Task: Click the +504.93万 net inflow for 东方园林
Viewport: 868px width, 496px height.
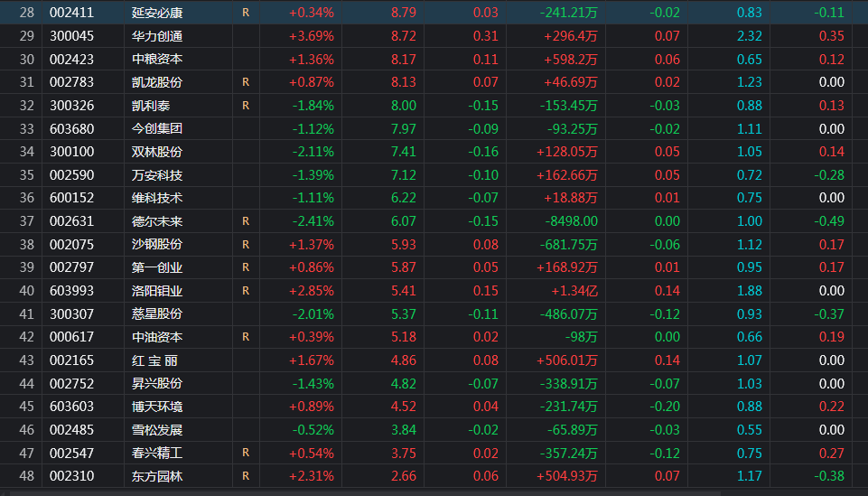Action: click(567, 477)
